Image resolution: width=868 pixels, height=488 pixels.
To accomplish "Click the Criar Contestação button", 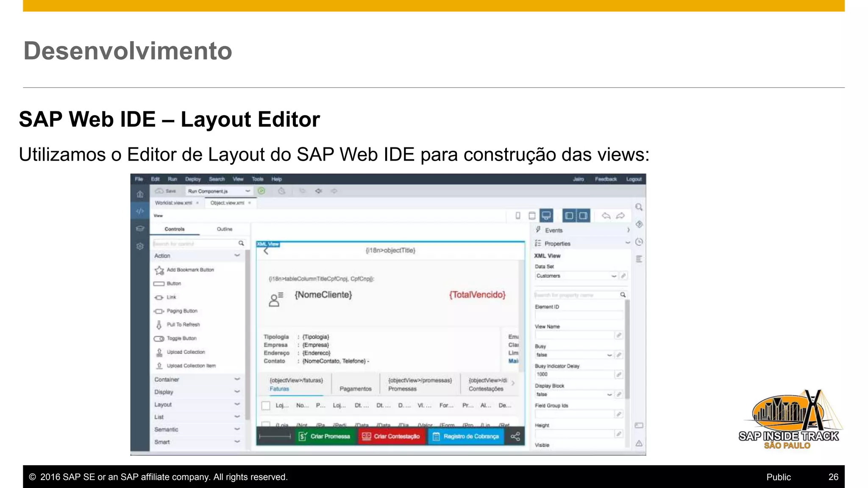I will [391, 436].
